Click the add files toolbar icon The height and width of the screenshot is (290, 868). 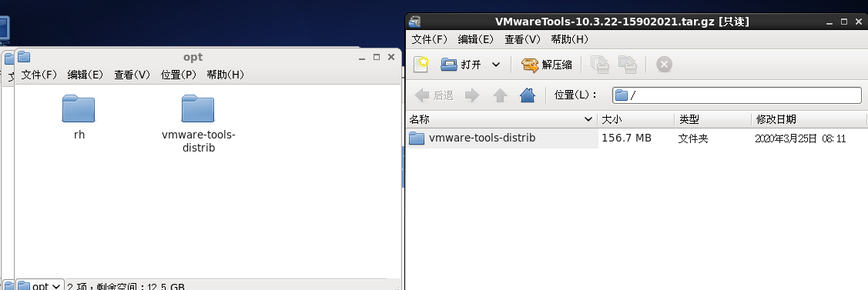[x=600, y=65]
